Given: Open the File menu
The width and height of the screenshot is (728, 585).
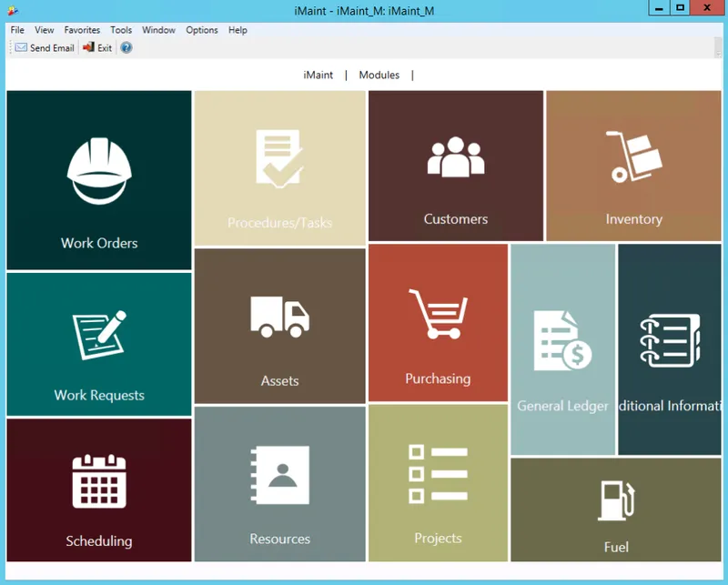Looking at the screenshot, I should 17,30.
